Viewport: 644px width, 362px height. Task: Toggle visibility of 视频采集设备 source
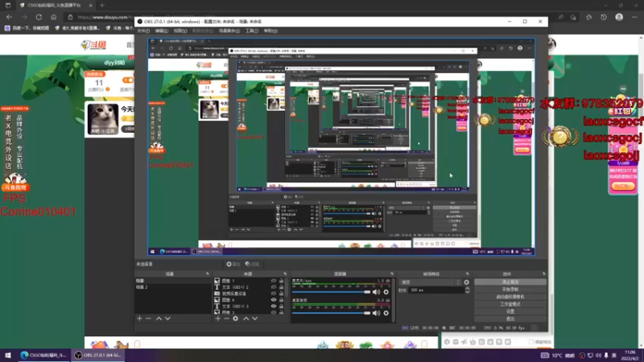pos(274,294)
